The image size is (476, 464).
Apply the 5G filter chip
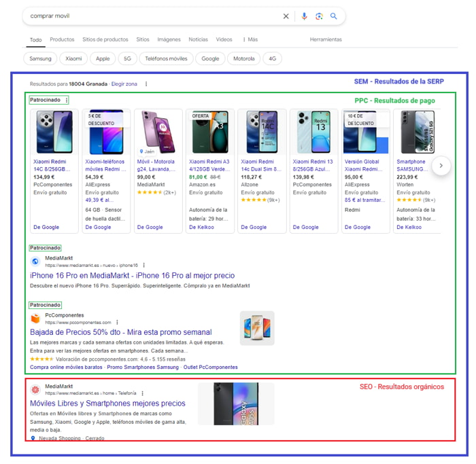click(128, 58)
